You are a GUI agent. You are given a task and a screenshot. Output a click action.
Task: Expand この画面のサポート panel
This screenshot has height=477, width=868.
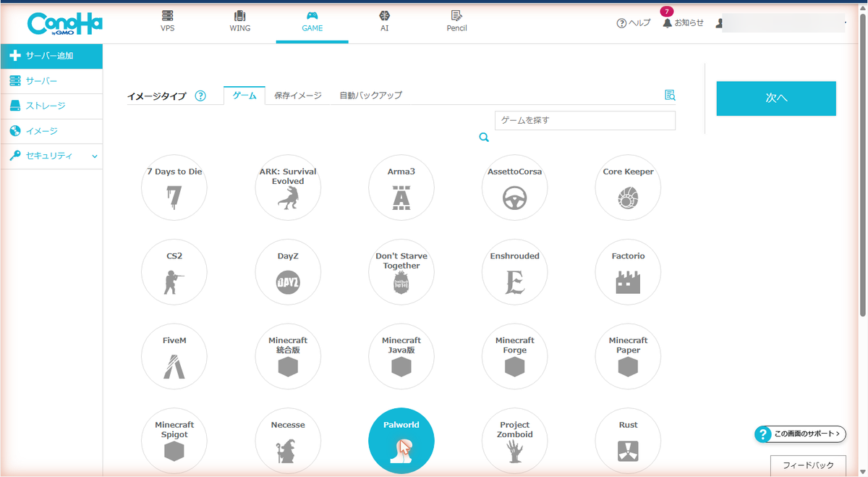(x=799, y=434)
